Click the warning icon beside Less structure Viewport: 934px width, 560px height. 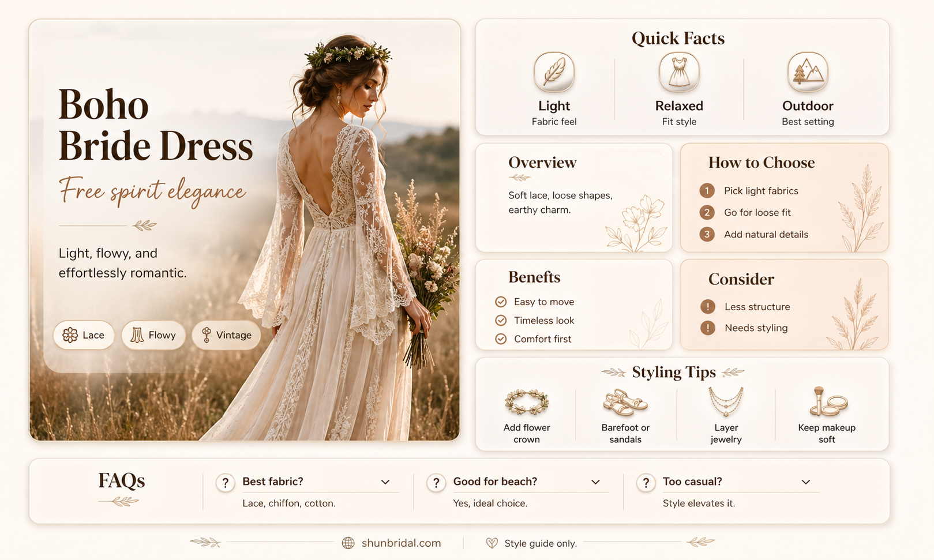point(707,307)
